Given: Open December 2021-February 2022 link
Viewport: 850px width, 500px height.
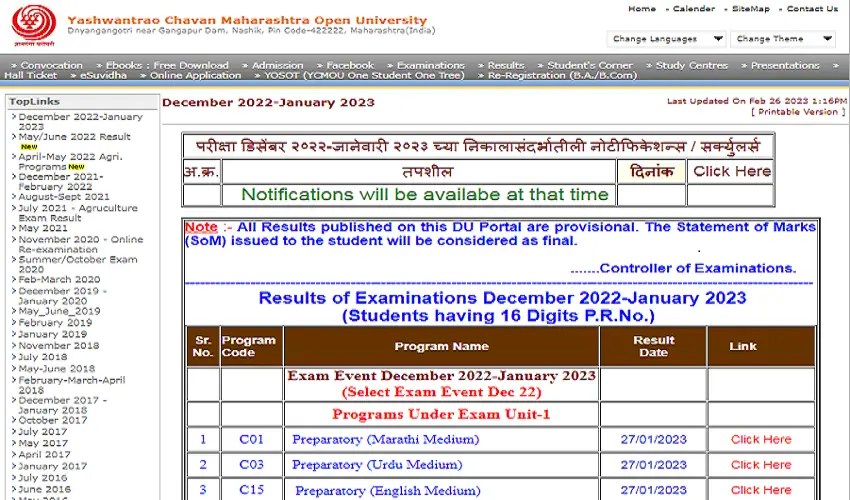Looking at the screenshot, I should [x=60, y=182].
